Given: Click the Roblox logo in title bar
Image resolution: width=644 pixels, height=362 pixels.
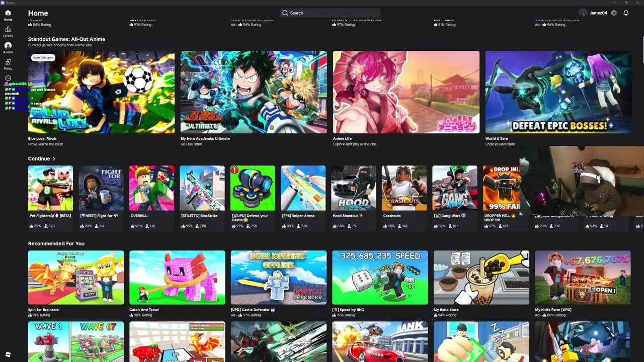Looking at the screenshot, I should 3,3.
